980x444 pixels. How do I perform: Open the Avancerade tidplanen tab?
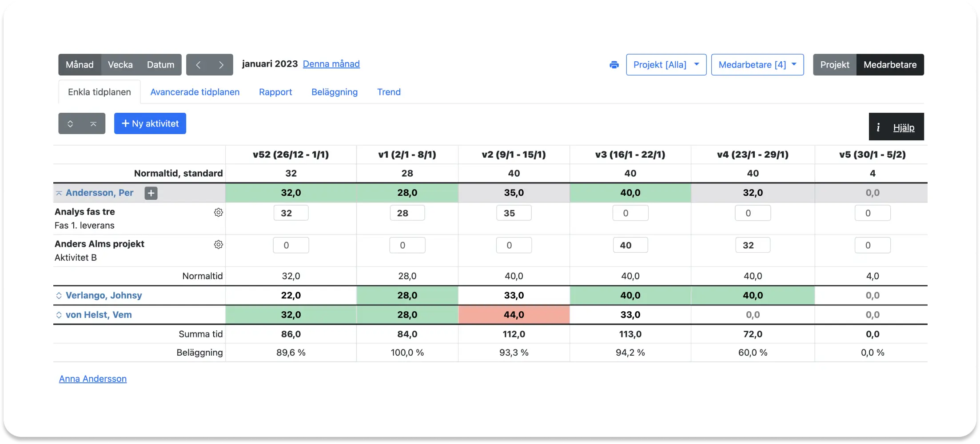[195, 92]
